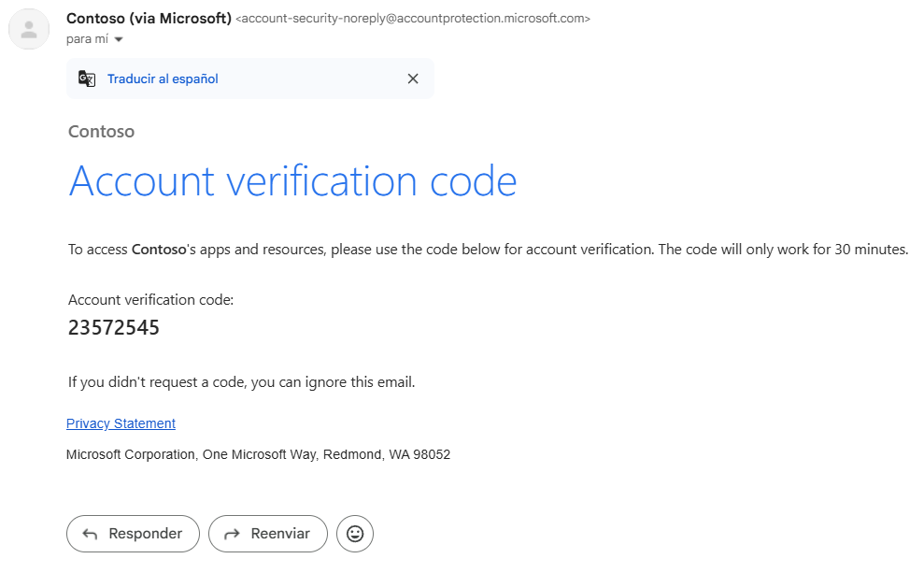Click the gray Contoso header above the title
The image size is (924, 573).
(x=101, y=132)
